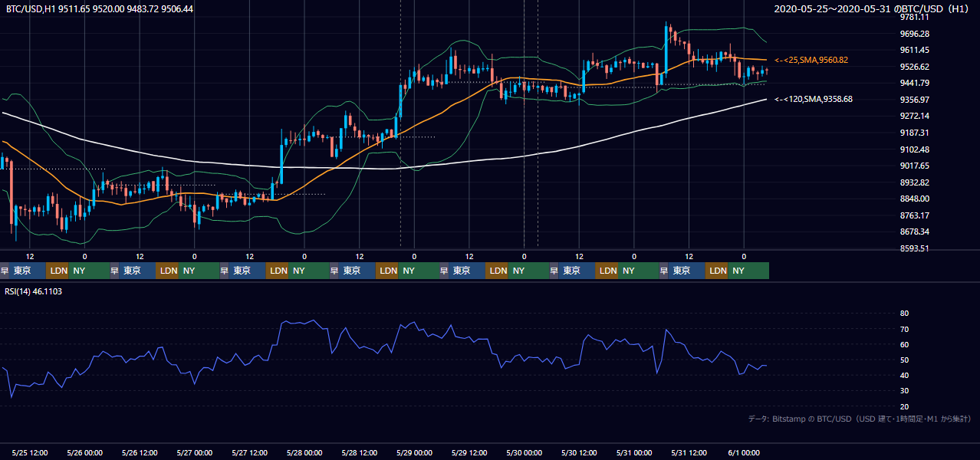This screenshot has height=460, width=980.
Task: Click price axis label 8678.34
Action: (915, 232)
